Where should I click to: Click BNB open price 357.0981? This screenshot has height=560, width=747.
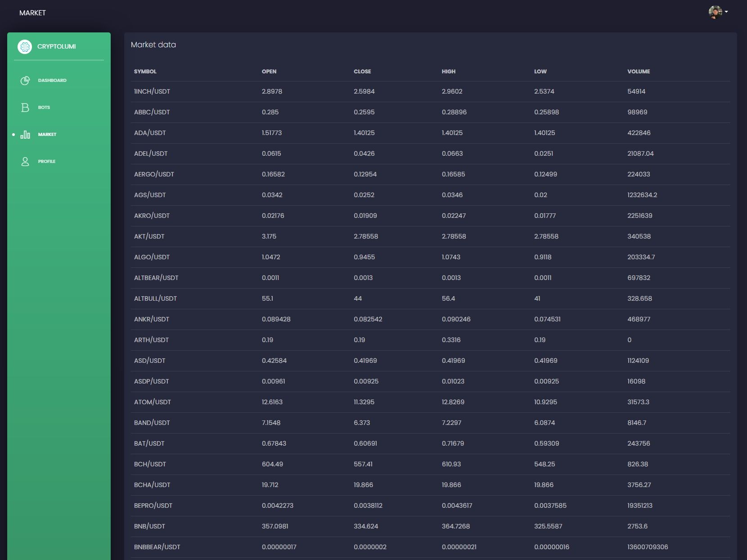[x=275, y=526]
